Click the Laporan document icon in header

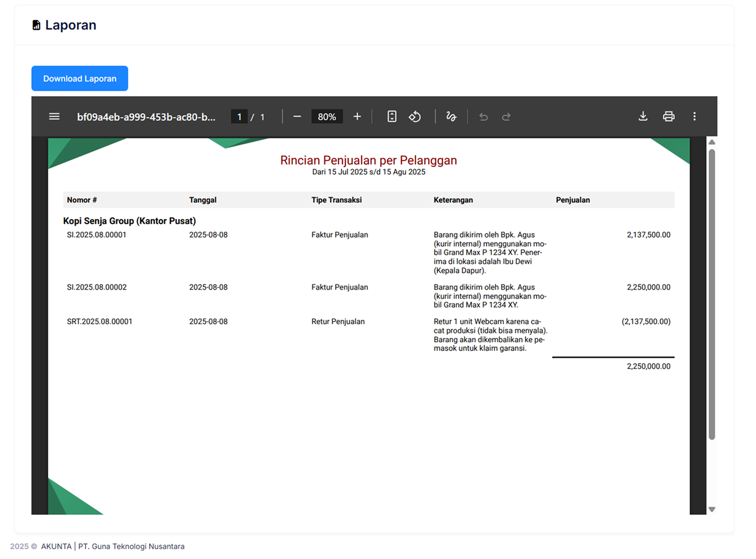tap(36, 25)
